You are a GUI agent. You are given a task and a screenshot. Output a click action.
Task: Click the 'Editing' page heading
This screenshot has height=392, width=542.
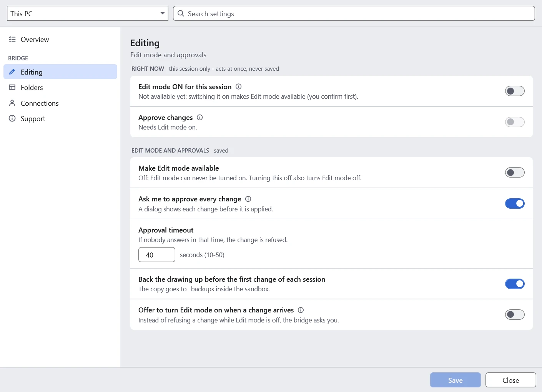click(145, 43)
